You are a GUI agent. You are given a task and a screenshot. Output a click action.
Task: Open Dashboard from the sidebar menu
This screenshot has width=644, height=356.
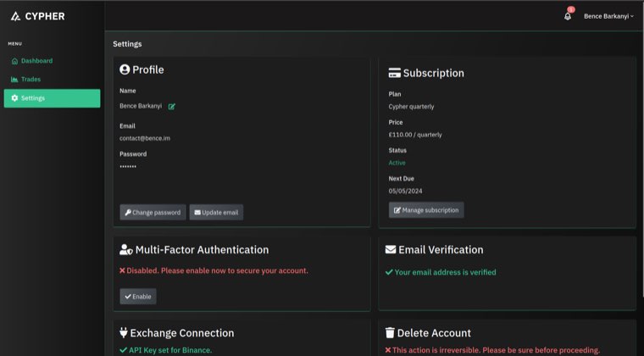click(36, 61)
